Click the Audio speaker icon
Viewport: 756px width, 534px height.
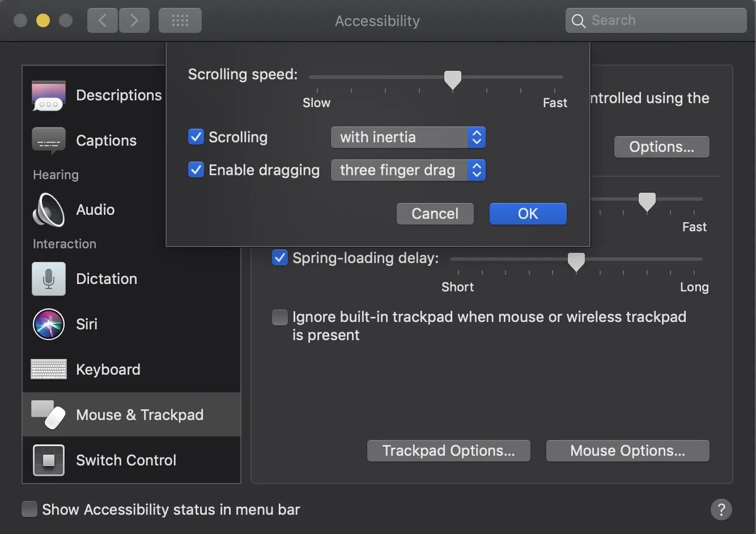(x=49, y=210)
